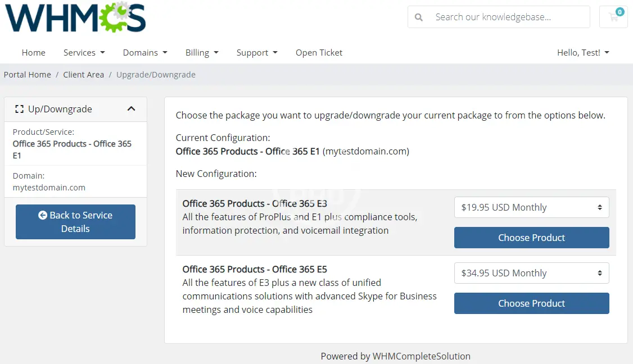Open the Home menu item
633x364 pixels.
pyautogui.click(x=34, y=53)
